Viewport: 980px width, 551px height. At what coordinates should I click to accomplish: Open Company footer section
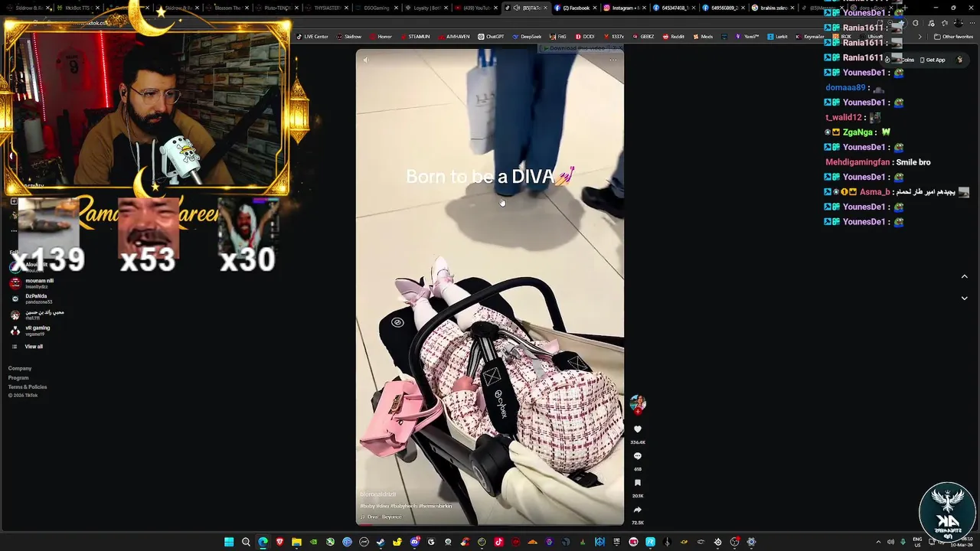point(20,369)
